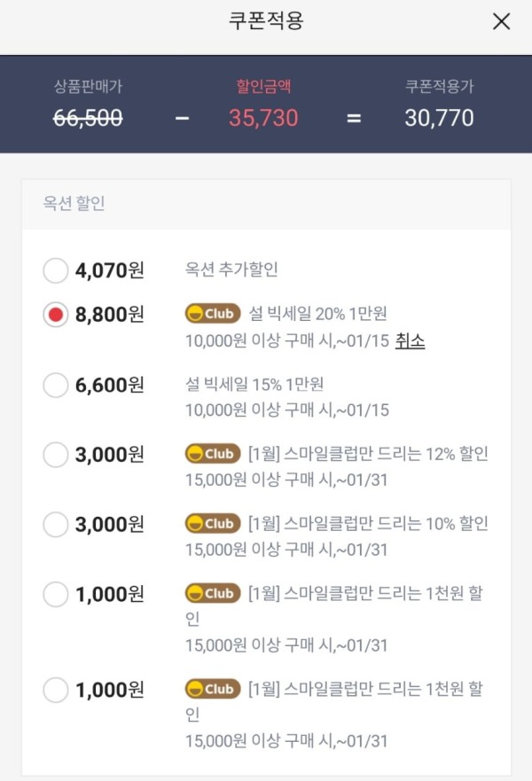Select the 3,000원 스마일클럽 10% 할인 radio
This screenshot has width=532, height=781.
[x=55, y=525]
